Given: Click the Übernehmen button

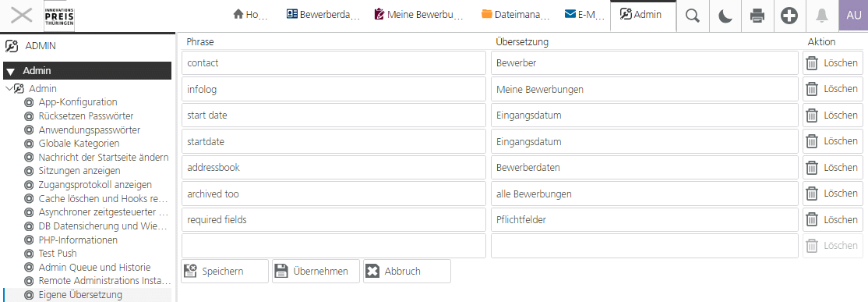Looking at the screenshot, I should pos(316,272).
